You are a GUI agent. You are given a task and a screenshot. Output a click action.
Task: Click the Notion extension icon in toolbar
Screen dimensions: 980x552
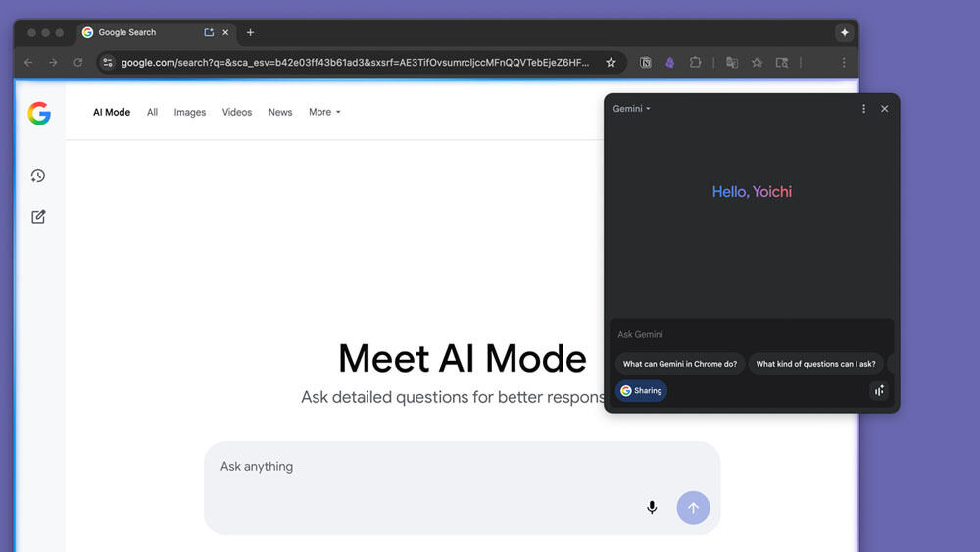[x=646, y=63]
